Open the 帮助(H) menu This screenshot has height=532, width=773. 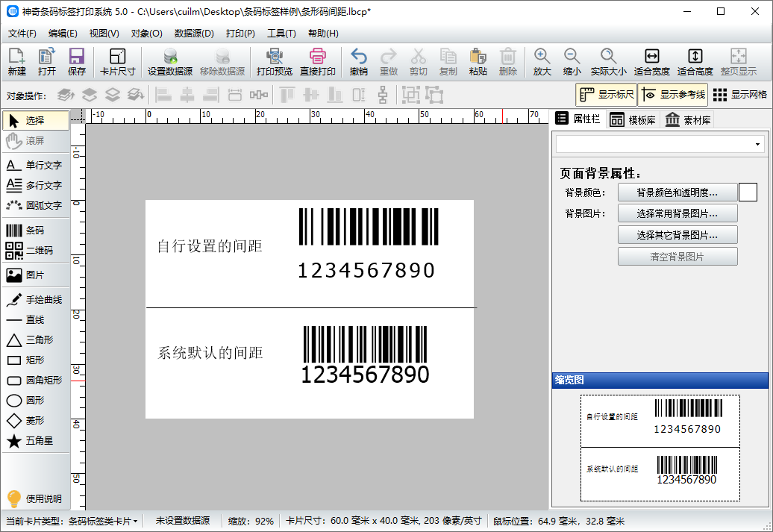click(323, 34)
